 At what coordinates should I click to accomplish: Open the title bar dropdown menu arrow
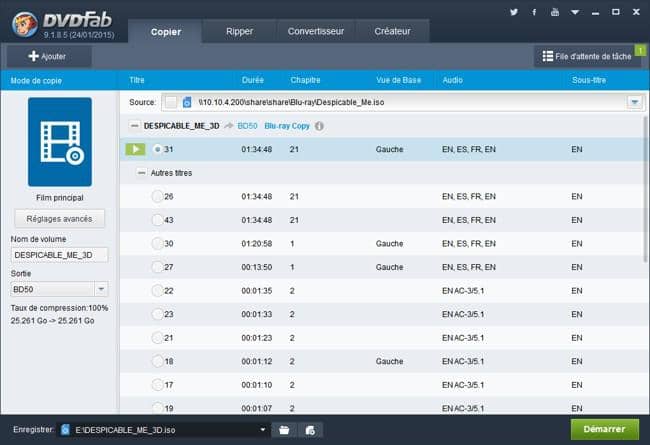[575, 12]
